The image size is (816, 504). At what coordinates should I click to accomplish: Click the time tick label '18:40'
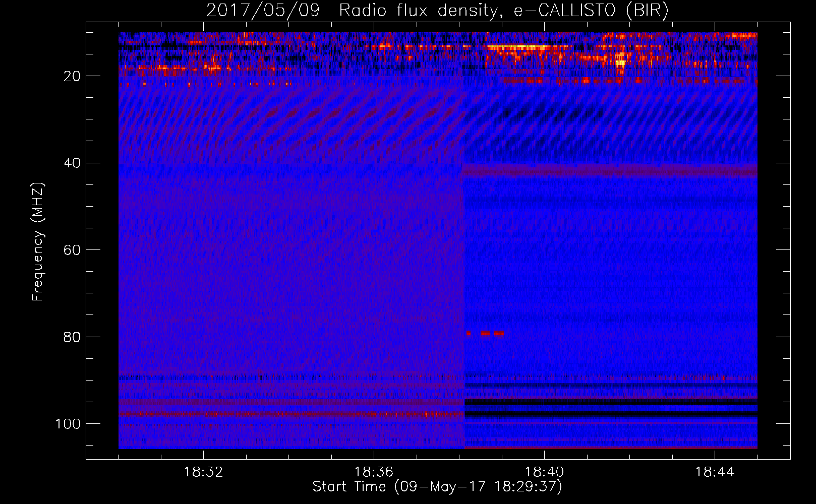coord(544,472)
